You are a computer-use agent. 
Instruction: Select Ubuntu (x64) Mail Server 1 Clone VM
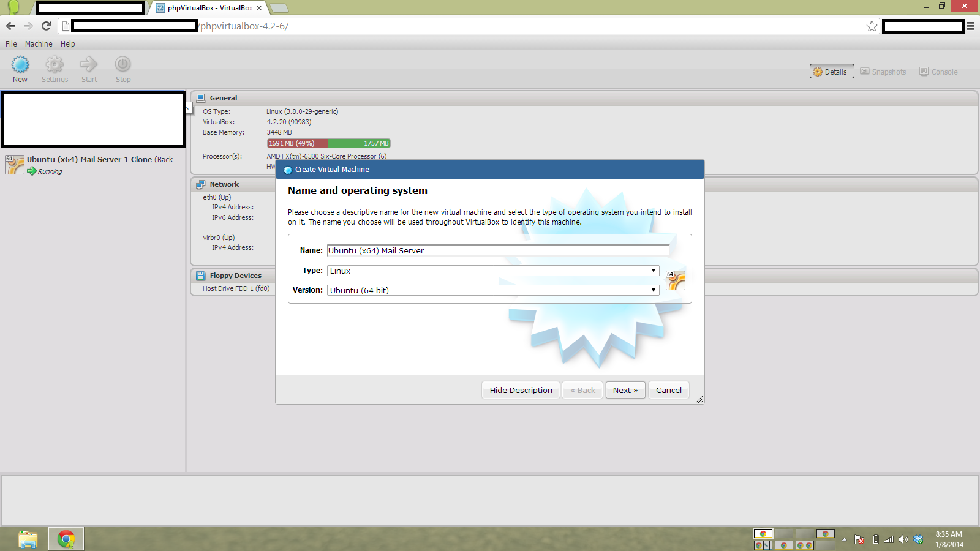tap(93, 165)
